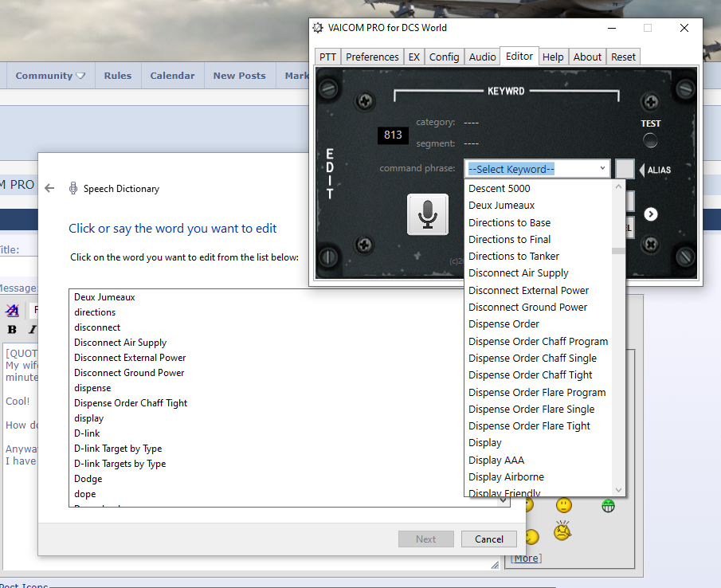Viewport: 721px width, 588px height.
Task: Click the microphone record button in VAICOM editor
Action: point(428,214)
